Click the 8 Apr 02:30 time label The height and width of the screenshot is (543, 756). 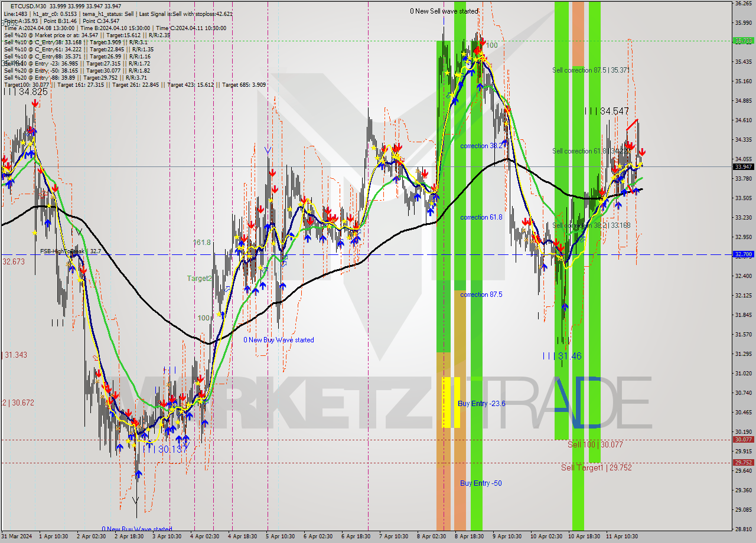(431, 537)
